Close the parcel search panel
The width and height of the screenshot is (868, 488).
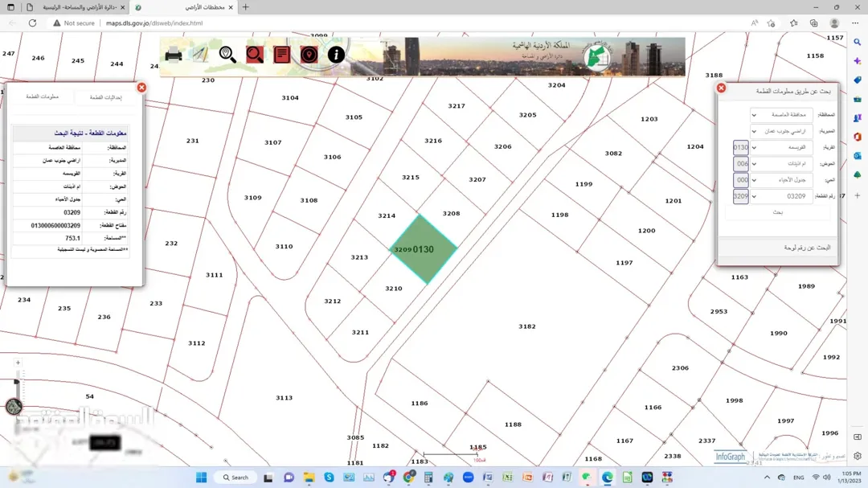click(x=721, y=88)
